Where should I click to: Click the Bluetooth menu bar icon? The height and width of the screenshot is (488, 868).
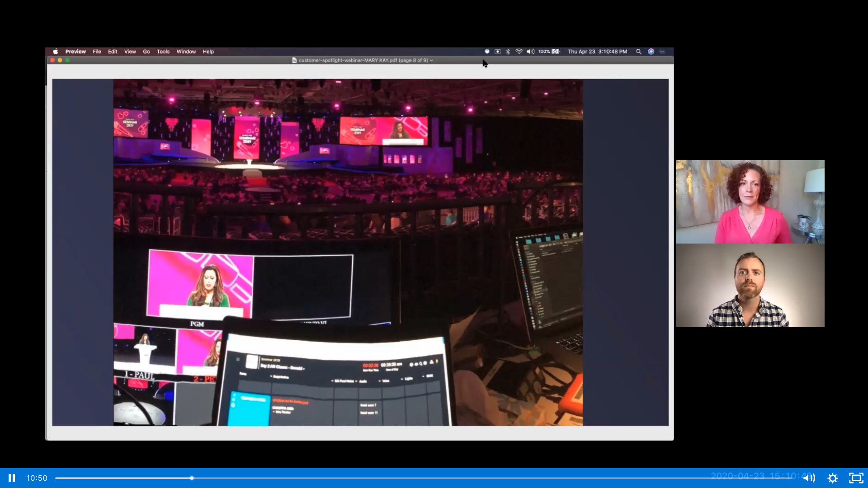tap(508, 52)
